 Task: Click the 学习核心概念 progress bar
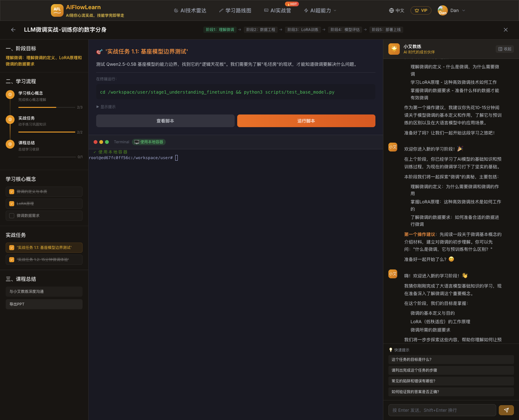tap(46, 108)
